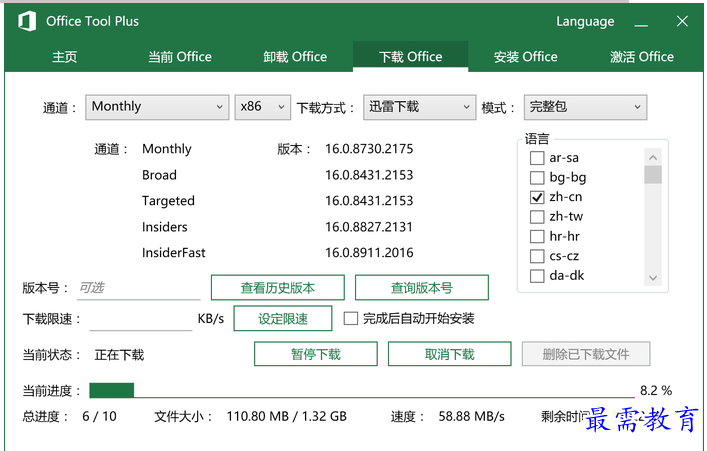Click the 110.80 MB / 1.32 GB file size
The height and width of the screenshot is (451, 707).
point(286,416)
